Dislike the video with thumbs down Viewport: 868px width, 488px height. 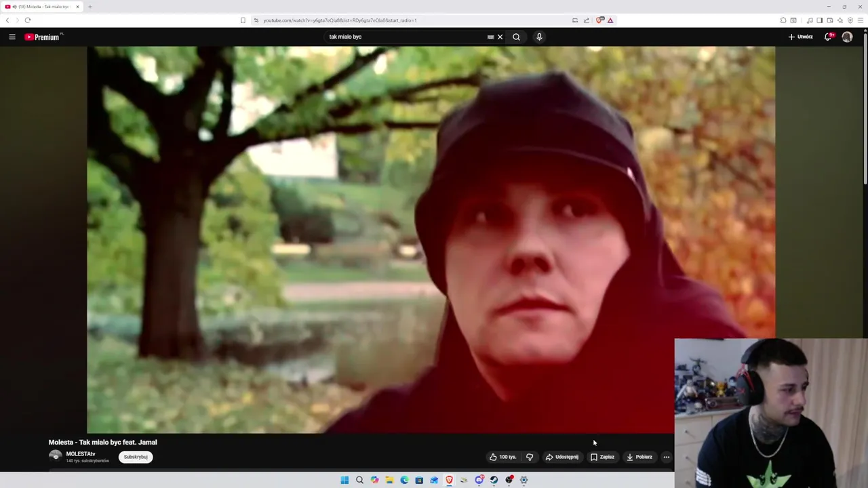click(530, 457)
